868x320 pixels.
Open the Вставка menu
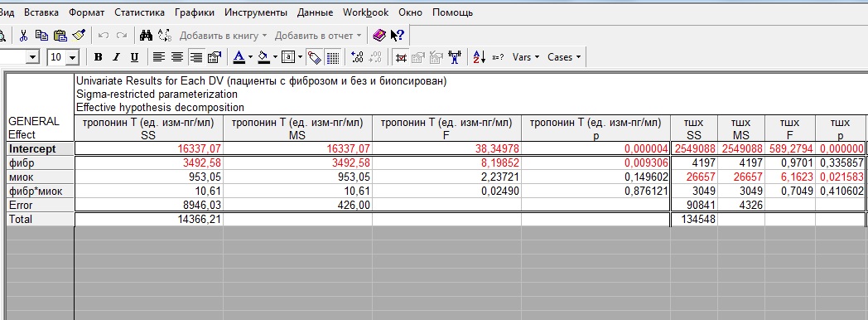click(x=41, y=12)
